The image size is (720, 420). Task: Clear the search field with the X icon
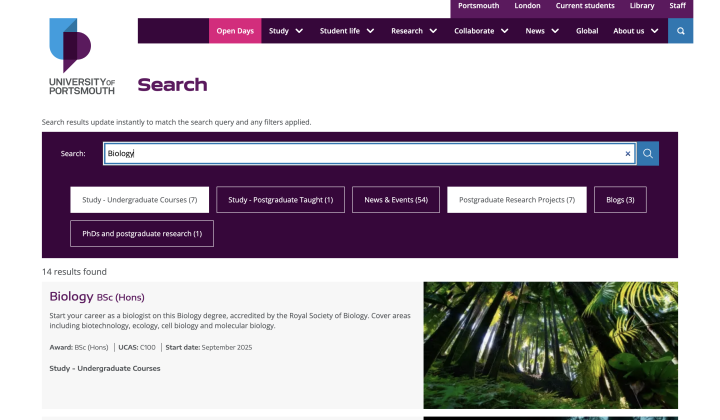click(628, 154)
